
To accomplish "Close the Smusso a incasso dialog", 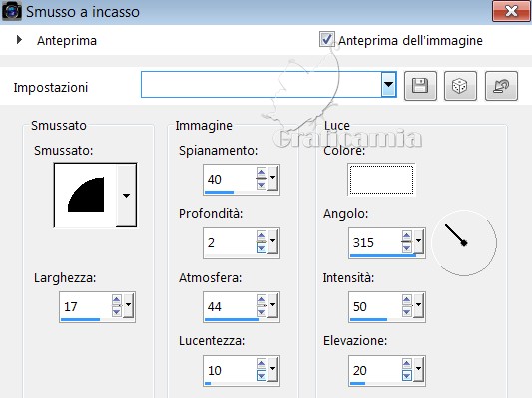I will 511,11.
